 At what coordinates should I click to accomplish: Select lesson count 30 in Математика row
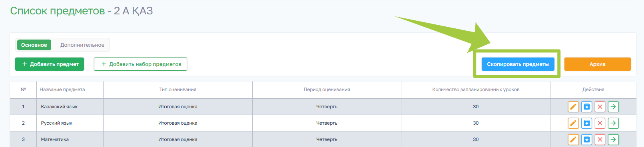[476, 139]
